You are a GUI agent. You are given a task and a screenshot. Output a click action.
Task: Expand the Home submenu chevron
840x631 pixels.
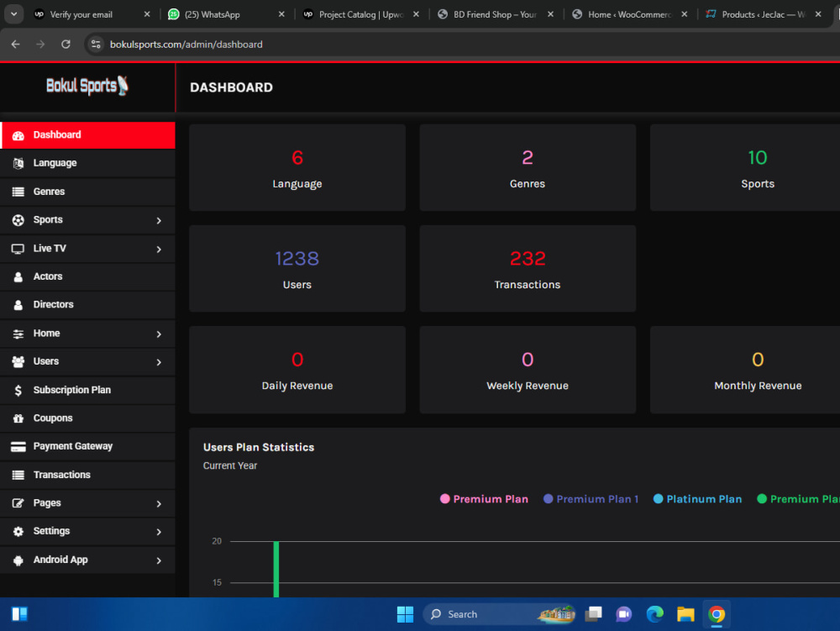[159, 334]
